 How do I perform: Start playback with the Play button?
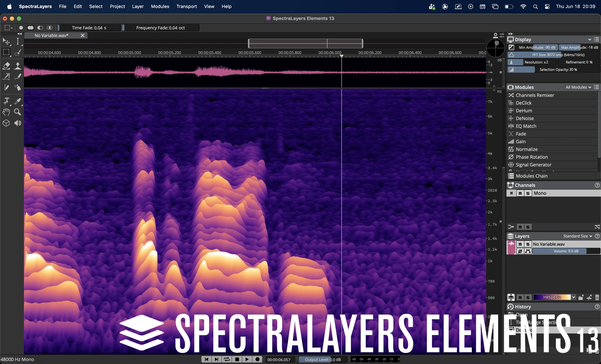[247, 359]
